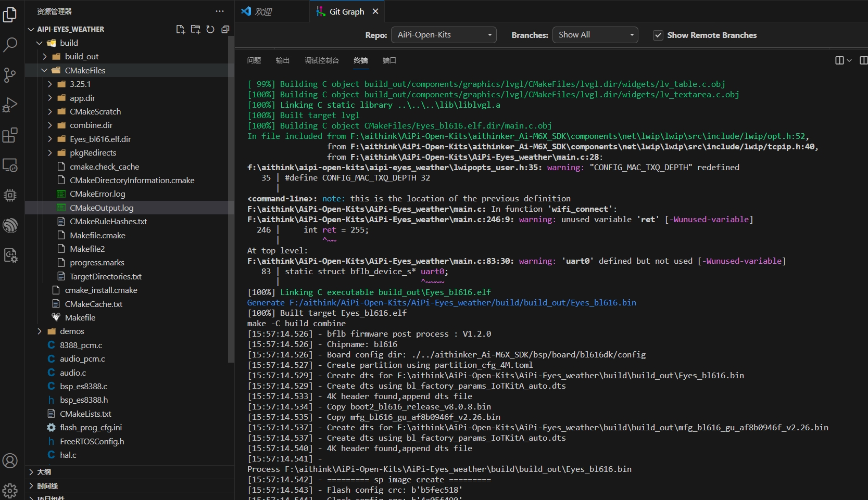This screenshot has width=868, height=500.
Task: Click the panel layout icon at far right
Action: point(863,60)
